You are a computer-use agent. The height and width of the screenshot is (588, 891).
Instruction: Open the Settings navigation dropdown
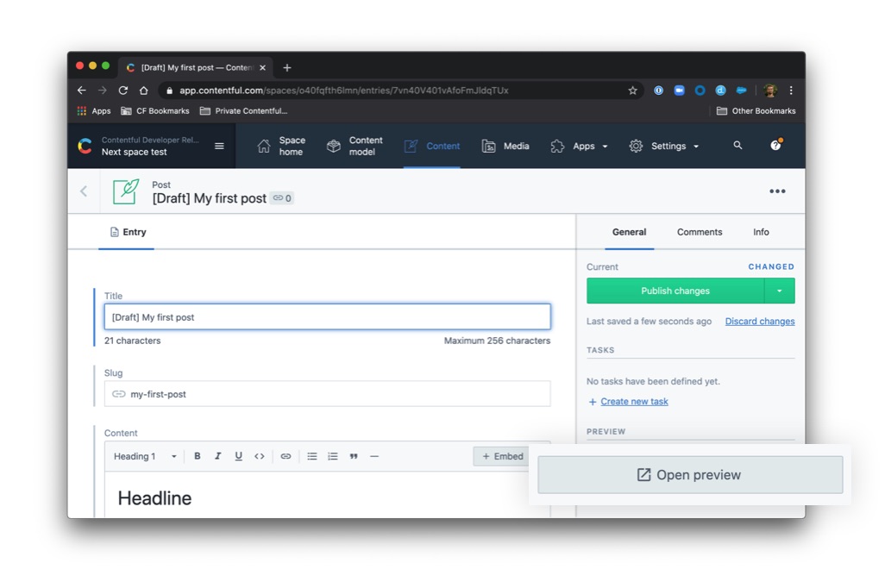[664, 146]
